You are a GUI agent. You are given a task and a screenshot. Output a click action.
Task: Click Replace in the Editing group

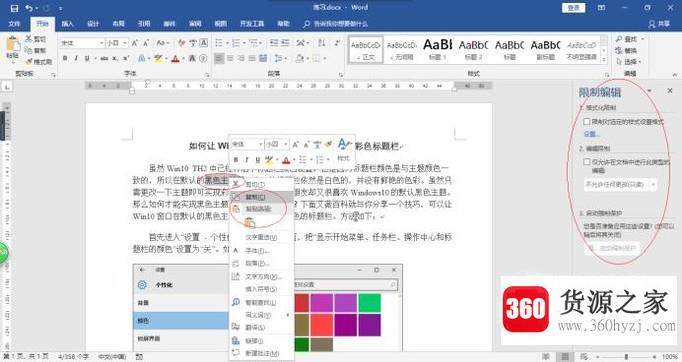(x=626, y=50)
